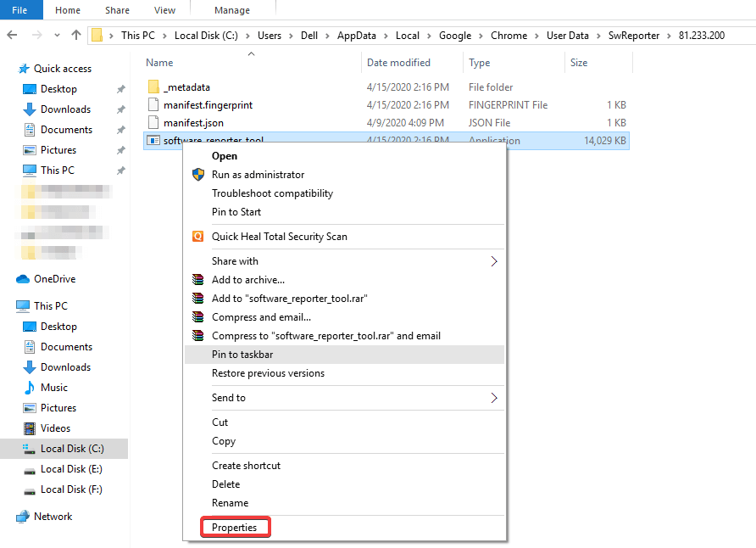Viewport: 756px width, 548px height.
Task: Select the manifest.json file icon
Action: click(x=153, y=122)
